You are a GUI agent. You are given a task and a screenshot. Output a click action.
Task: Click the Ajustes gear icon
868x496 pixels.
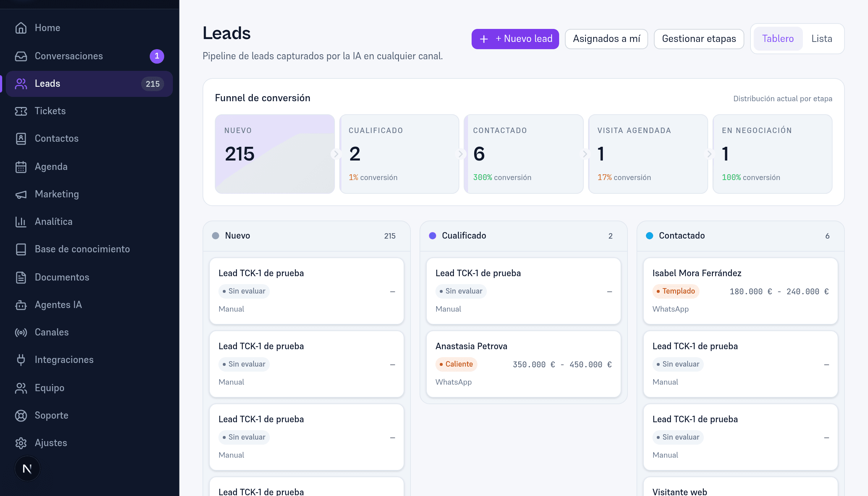21,443
